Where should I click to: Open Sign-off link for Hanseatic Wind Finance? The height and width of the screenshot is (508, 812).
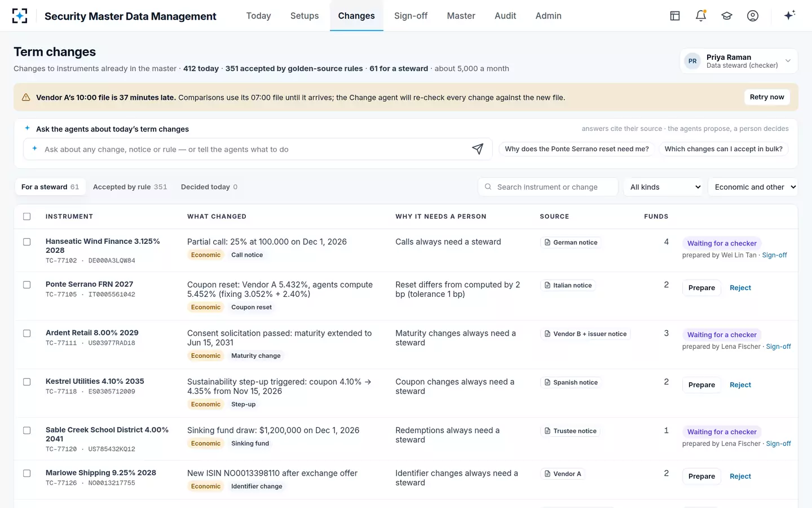[x=774, y=255]
